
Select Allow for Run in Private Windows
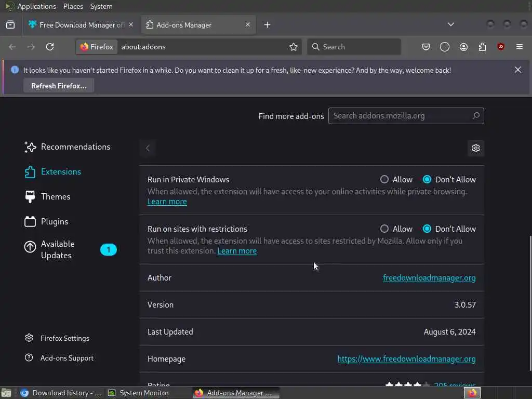[384, 179]
